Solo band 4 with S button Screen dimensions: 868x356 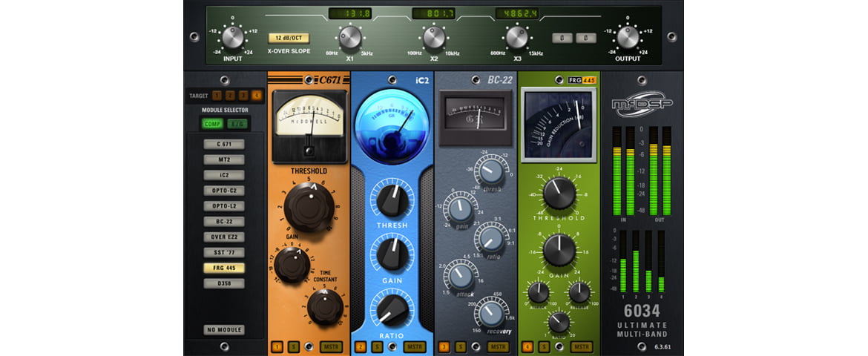[x=544, y=347]
